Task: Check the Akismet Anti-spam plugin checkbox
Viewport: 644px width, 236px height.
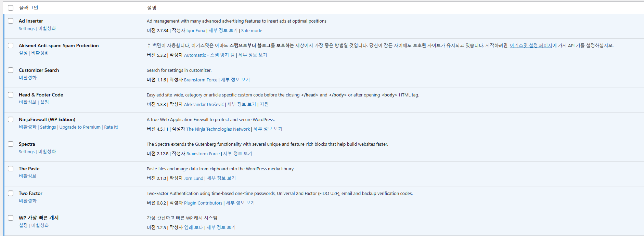Action: click(11, 45)
